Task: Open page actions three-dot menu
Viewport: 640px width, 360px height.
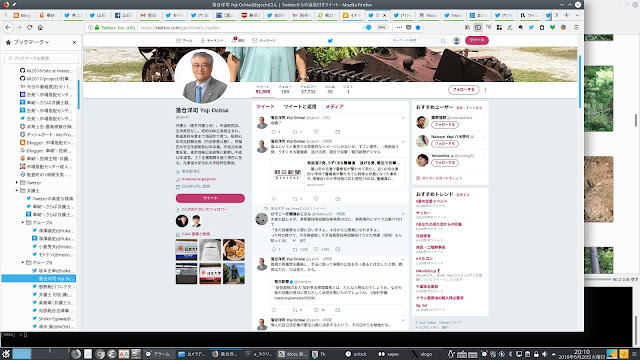Action: pyautogui.click(x=399, y=27)
